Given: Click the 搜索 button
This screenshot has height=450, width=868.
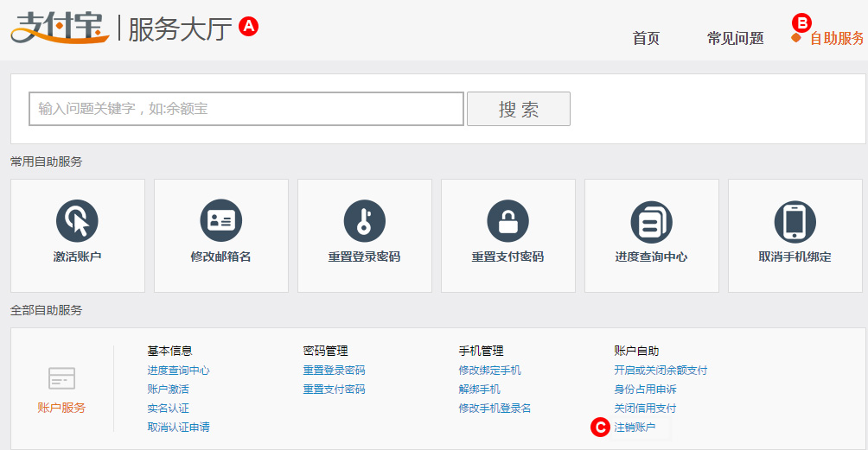Looking at the screenshot, I should tap(519, 109).
